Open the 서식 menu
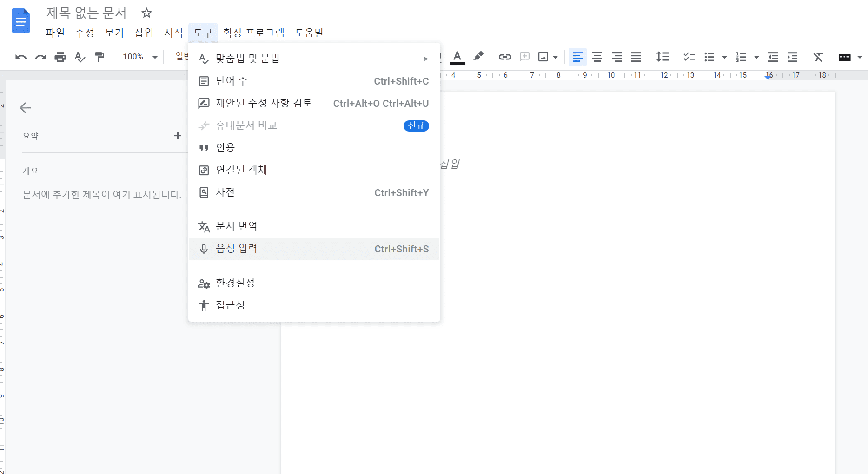Screen dimensions: 868x474 point(173,33)
